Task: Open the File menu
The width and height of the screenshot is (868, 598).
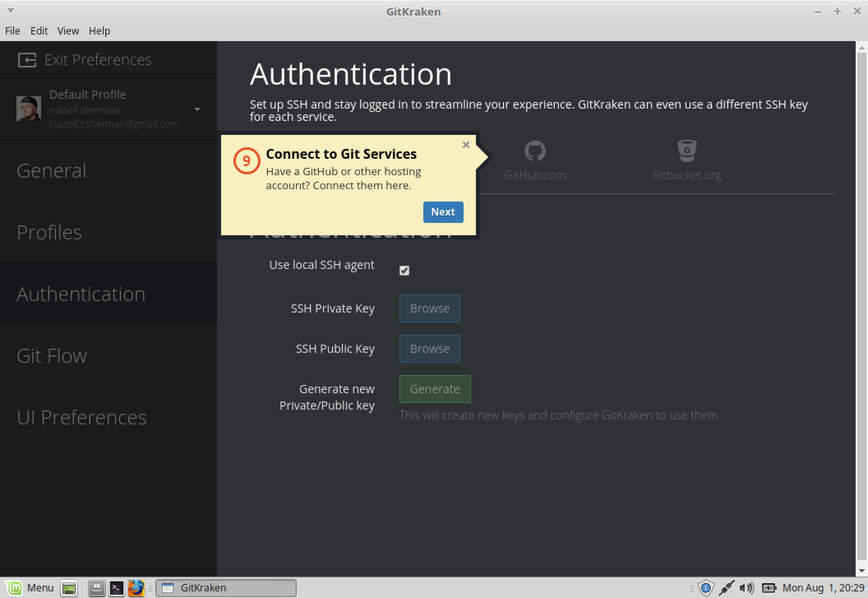Action: (x=12, y=31)
